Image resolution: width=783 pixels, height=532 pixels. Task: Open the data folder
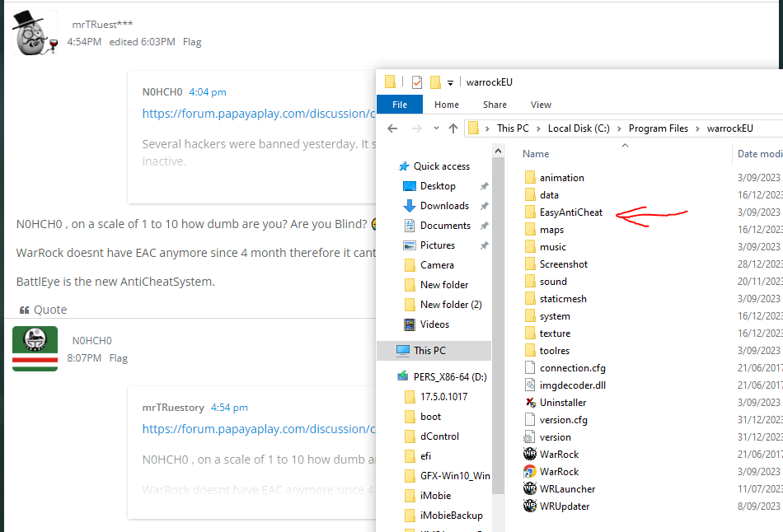(x=542, y=195)
